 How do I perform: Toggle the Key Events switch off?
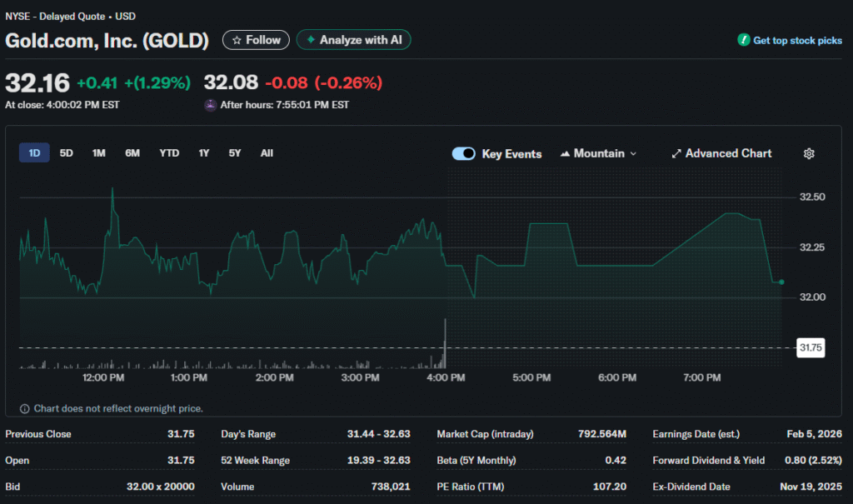tap(463, 154)
